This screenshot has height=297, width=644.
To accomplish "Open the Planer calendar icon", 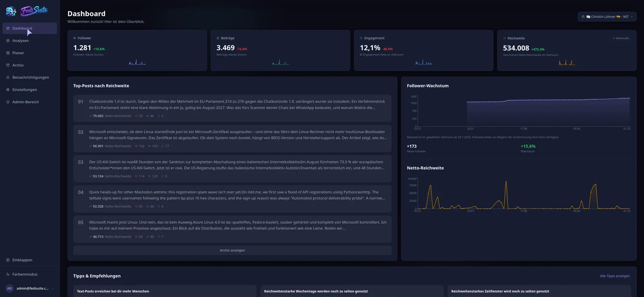I will coord(8,53).
